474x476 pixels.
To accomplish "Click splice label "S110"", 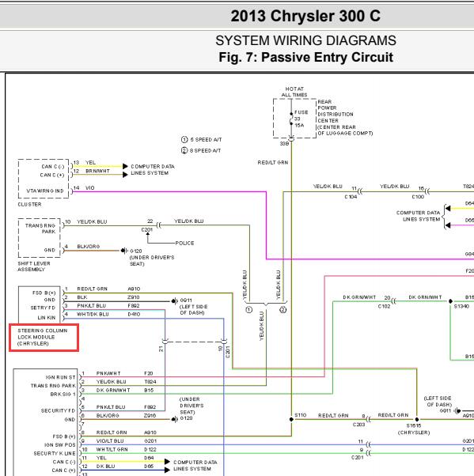I will 300,415.
